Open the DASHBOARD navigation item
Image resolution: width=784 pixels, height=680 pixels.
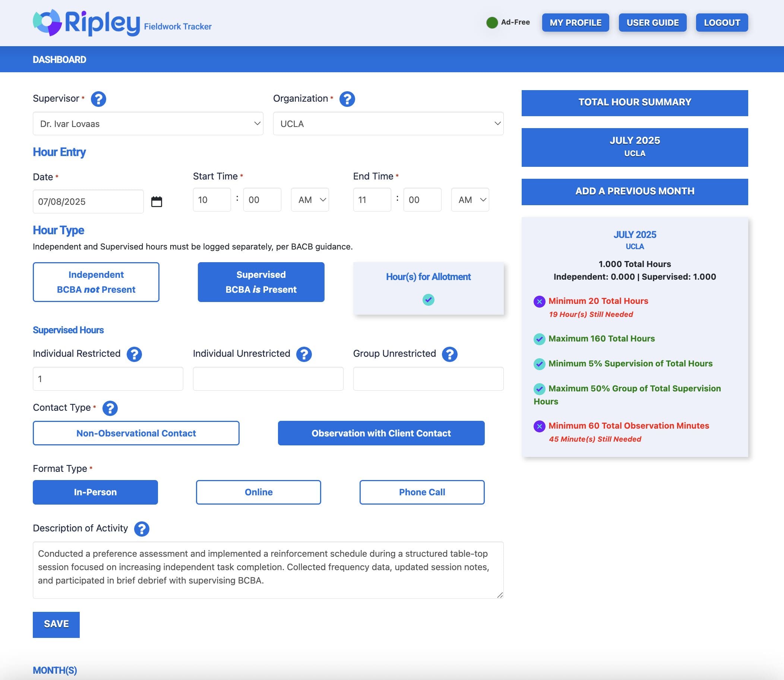point(60,60)
